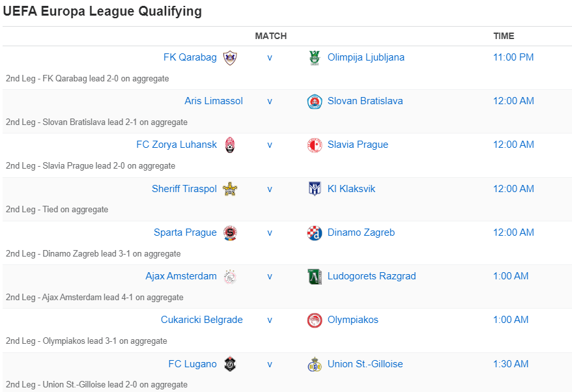Image resolution: width=572 pixels, height=392 pixels.
Task: Select the Slovan Bratislava badge icon
Action: pos(315,101)
